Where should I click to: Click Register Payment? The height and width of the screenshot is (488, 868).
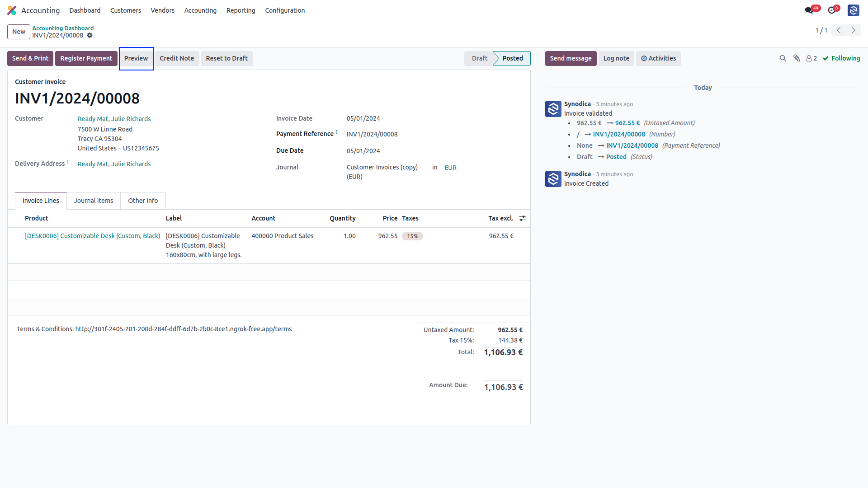(86, 58)
